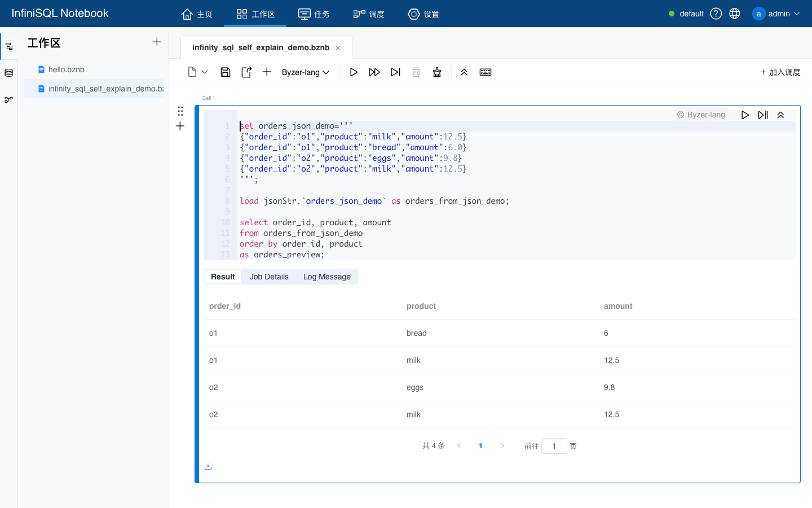Click the new file icon in toolbar
The width and height of the screenshot is (812, 508).
pyautogui.click(x=192, y=72)
